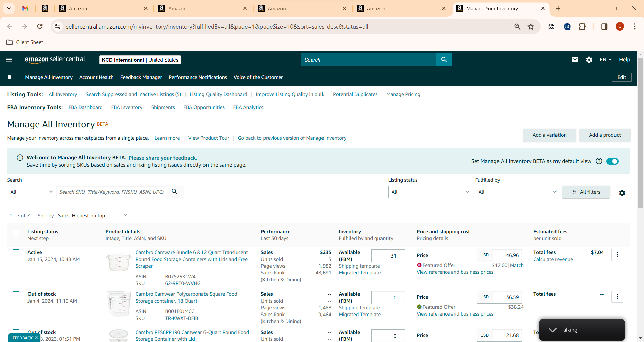Edit the available quantity 31 field
This screenshot has width=644, height=342.
[x=388, y=256]
